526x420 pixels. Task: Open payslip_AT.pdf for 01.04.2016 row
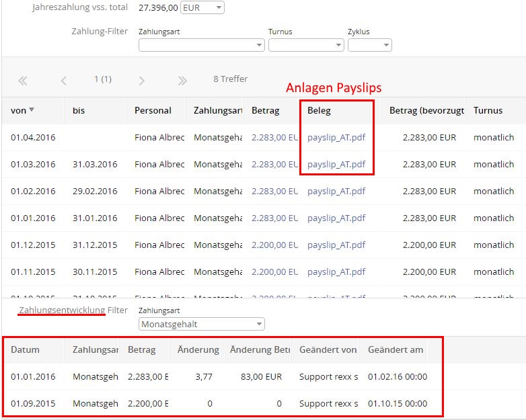coord(336,138)
